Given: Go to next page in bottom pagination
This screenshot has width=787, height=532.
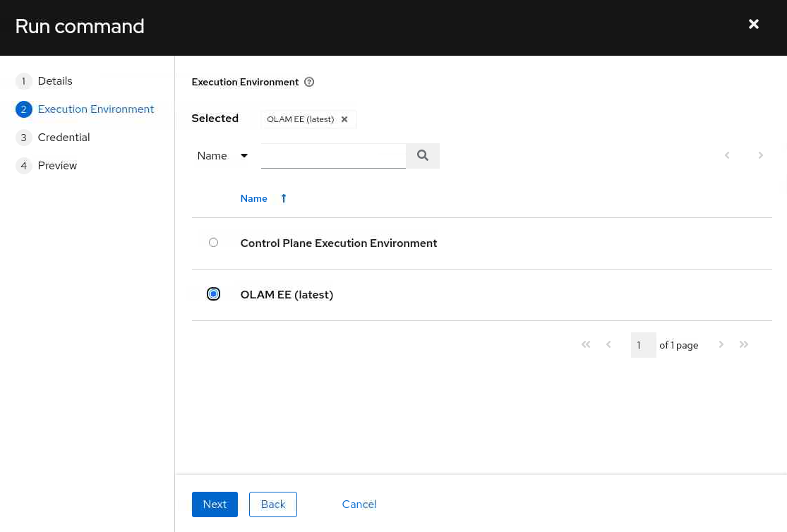Looking at the screenshot, I should (x=721, y=345).
